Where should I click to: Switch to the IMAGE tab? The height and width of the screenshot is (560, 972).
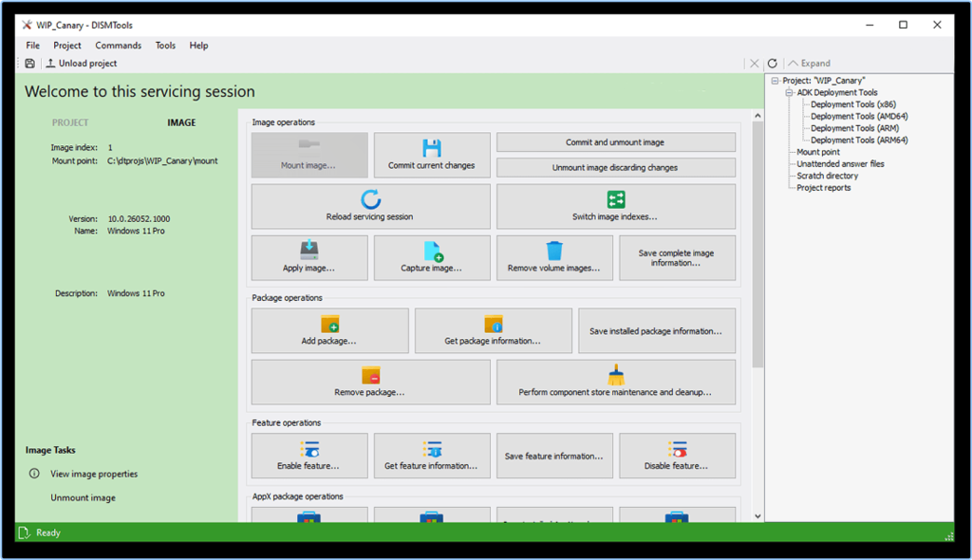181,122
